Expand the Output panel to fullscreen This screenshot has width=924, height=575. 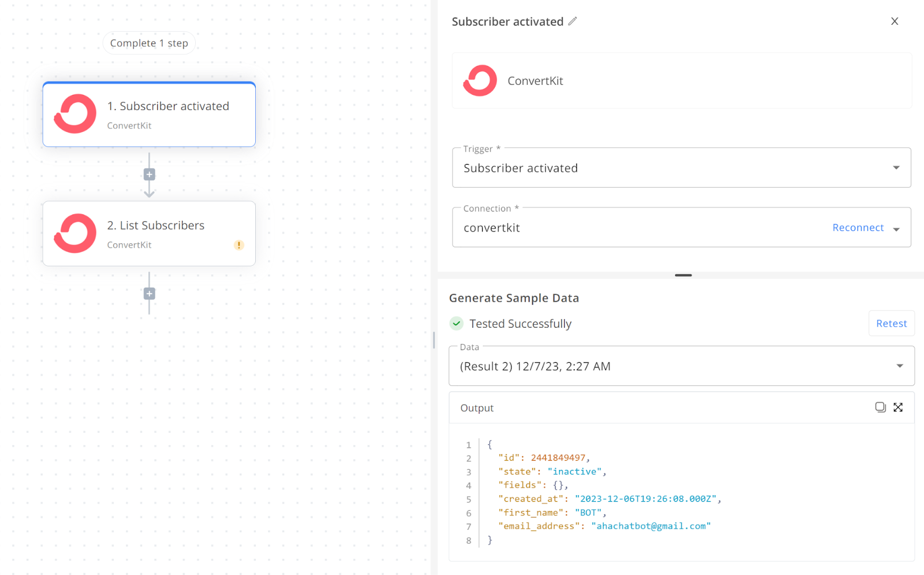(898, 407)
